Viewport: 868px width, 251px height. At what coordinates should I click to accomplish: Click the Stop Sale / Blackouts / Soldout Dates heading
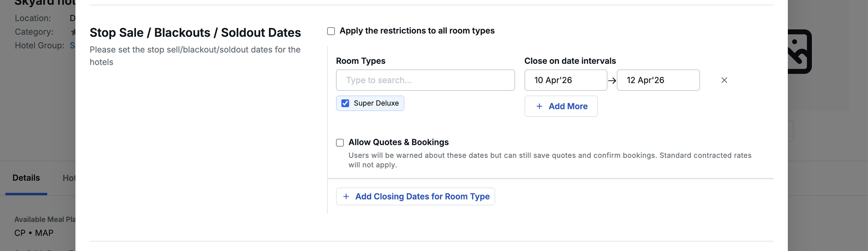coord(195,33)
